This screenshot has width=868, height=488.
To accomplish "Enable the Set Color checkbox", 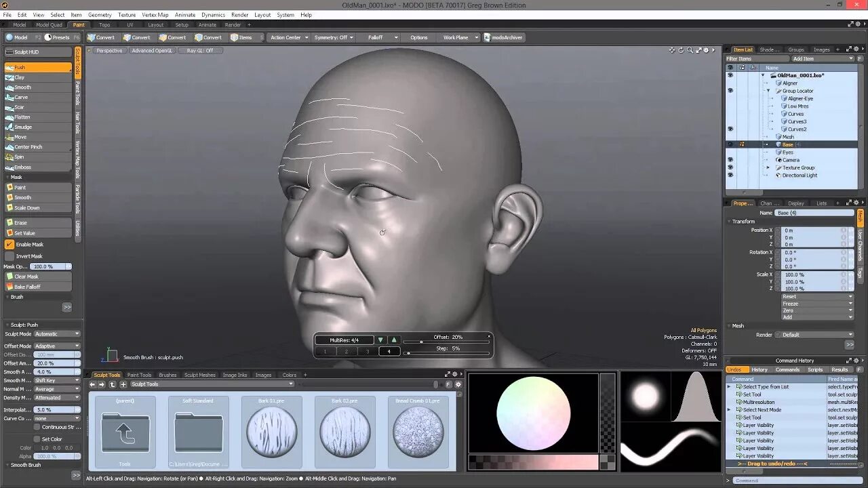I will coord(38,439).
